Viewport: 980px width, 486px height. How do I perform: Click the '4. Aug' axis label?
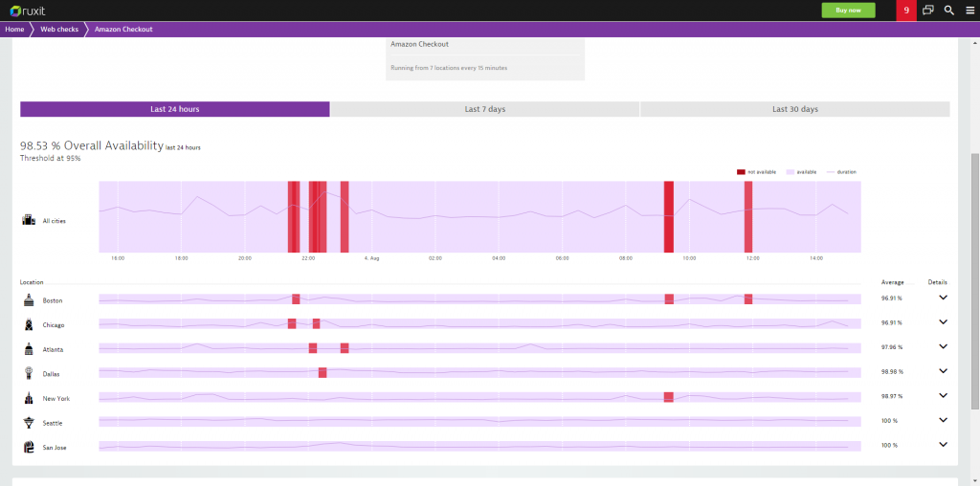click(371, 258)
